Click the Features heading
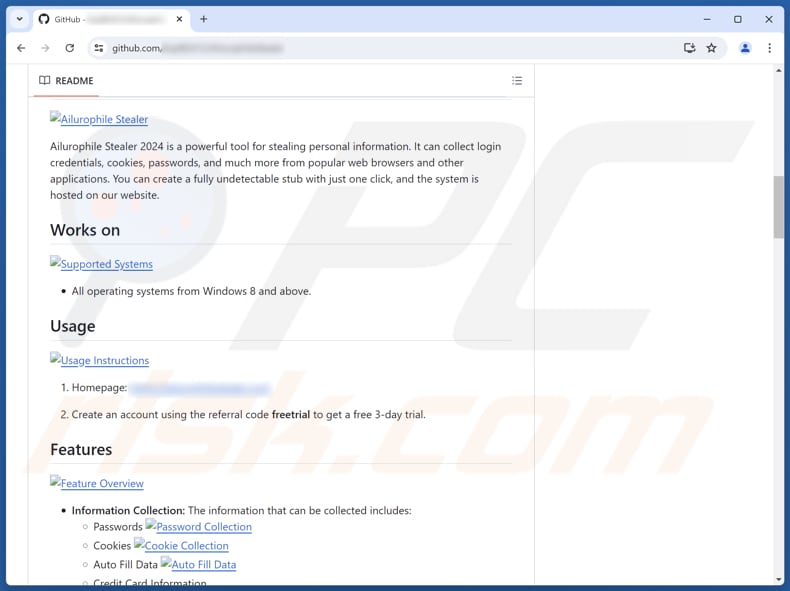This screenshot has height=591, width=790. 81,449
